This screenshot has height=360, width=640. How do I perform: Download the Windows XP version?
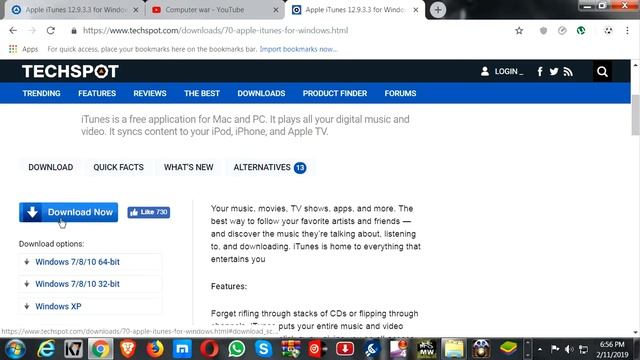pyautogui.click(x=58, y=307)
